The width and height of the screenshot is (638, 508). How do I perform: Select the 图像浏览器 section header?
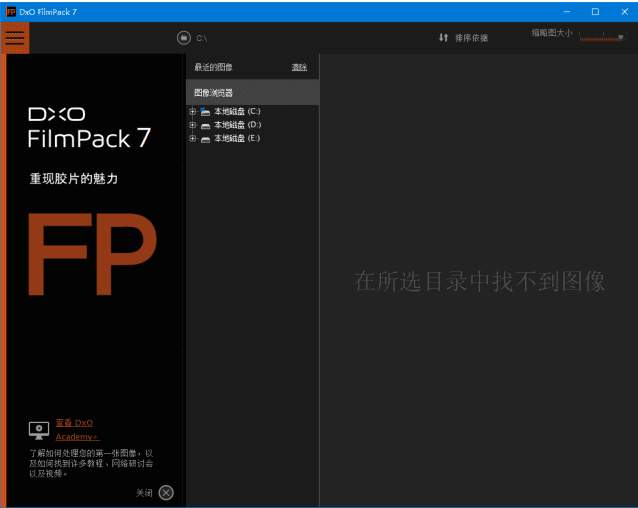pos(252,93)
